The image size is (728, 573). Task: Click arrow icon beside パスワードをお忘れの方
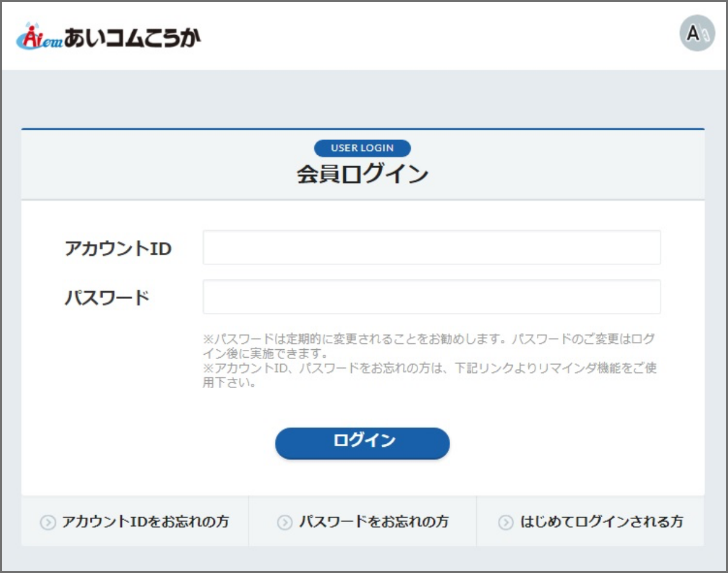(285, 523)
